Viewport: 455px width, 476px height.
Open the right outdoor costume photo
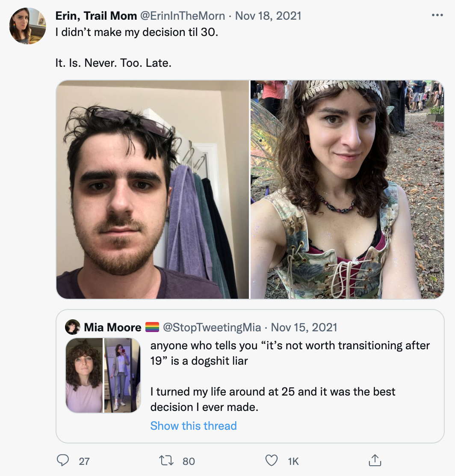347,190
